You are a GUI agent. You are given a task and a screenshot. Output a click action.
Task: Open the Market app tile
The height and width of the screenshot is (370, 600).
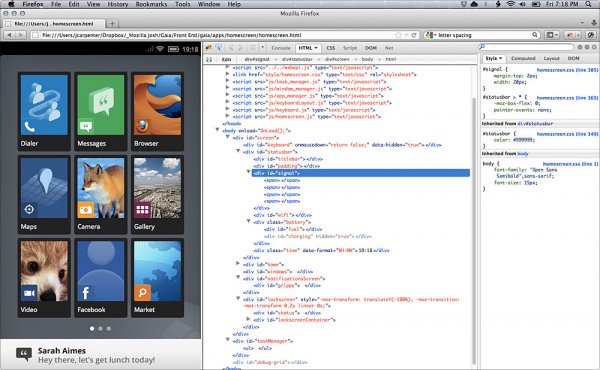157,277
